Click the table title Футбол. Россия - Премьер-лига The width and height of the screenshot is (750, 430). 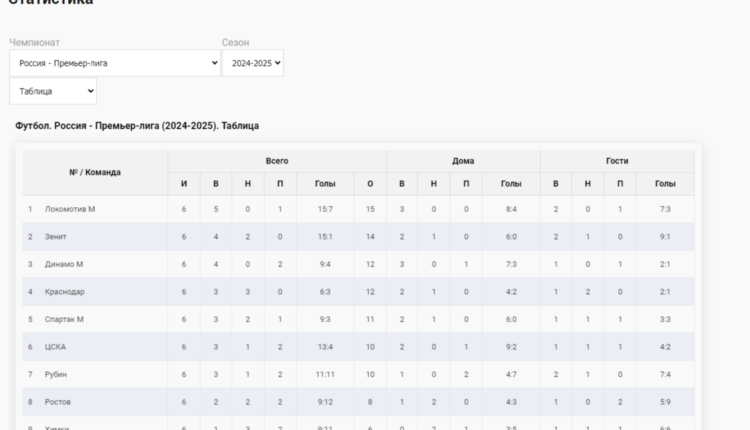137,126
